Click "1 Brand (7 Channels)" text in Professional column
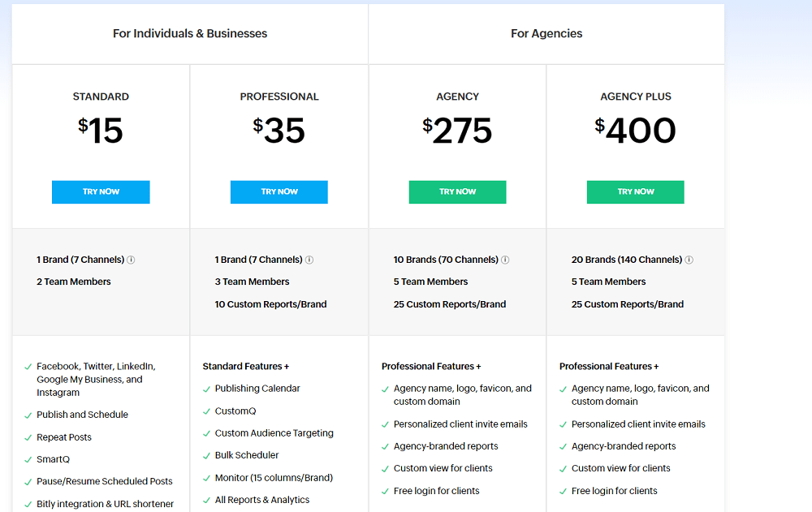This screenshot has width=812, height=512. pyautogui.click(x=258, y=260)
